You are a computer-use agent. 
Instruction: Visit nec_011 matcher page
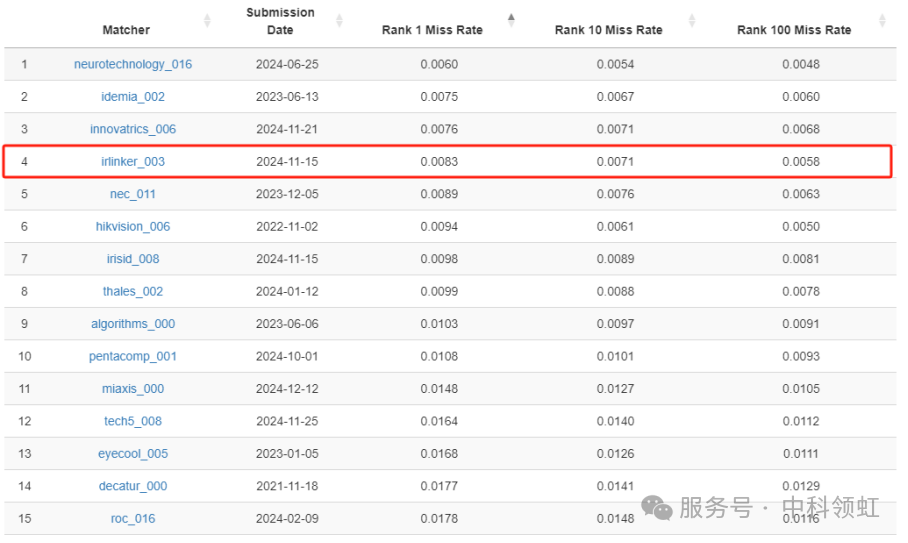133,194
